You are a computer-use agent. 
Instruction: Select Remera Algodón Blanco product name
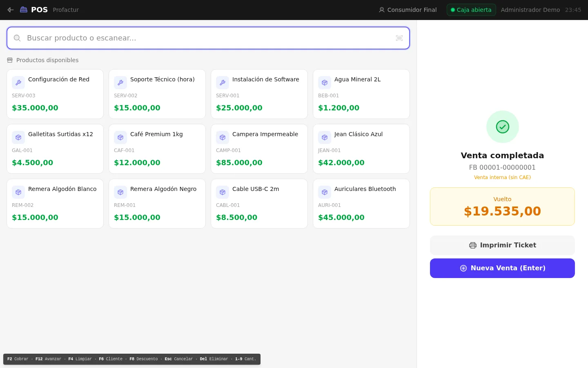click(x=62, y=189)
